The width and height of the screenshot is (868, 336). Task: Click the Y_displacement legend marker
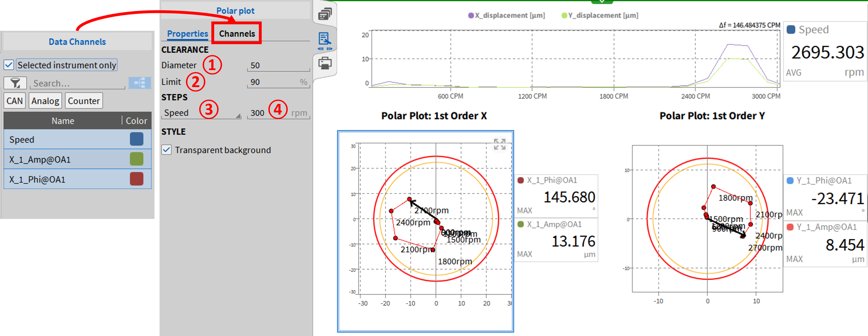pyautogui.click(x=564, y=16)
